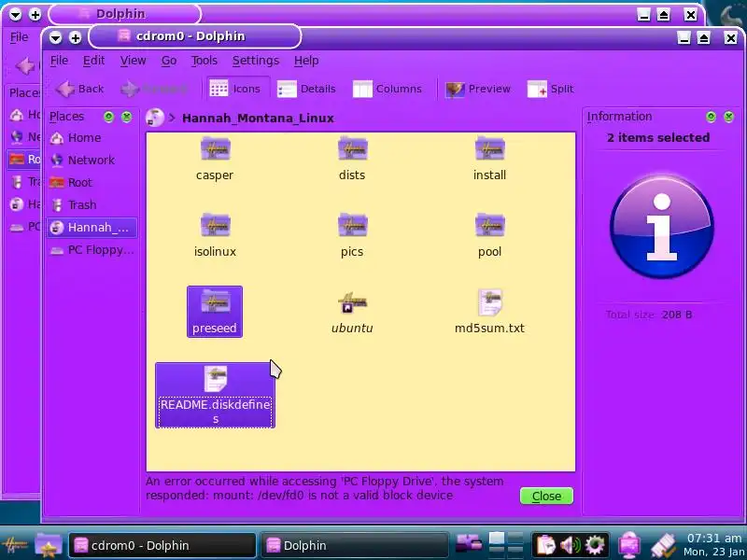Screen dimensions: 747x560
Task: Select the isolinux folder
Action: coord(215,236)
